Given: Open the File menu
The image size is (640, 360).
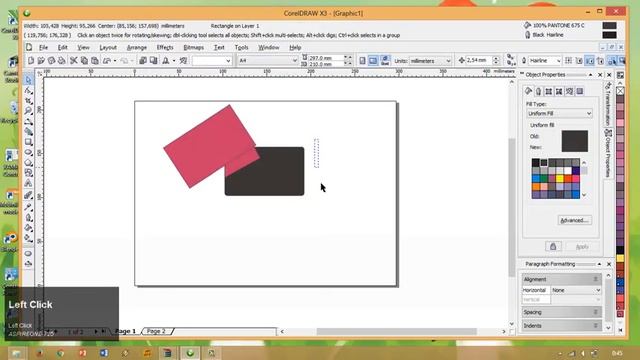Looking at the screenshot, I should click(x=43, y=48).
